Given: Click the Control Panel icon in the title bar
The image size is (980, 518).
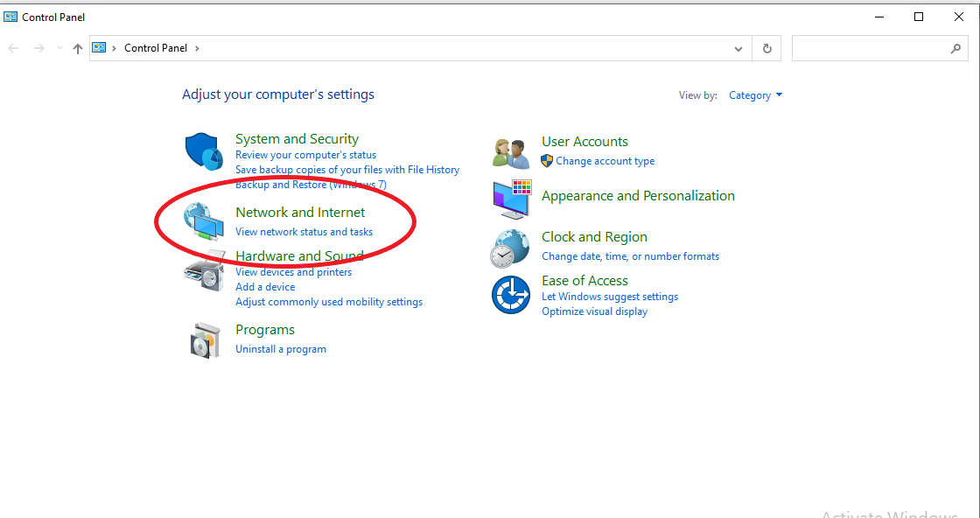Looking at the screenshot, I should pos(10,17).
